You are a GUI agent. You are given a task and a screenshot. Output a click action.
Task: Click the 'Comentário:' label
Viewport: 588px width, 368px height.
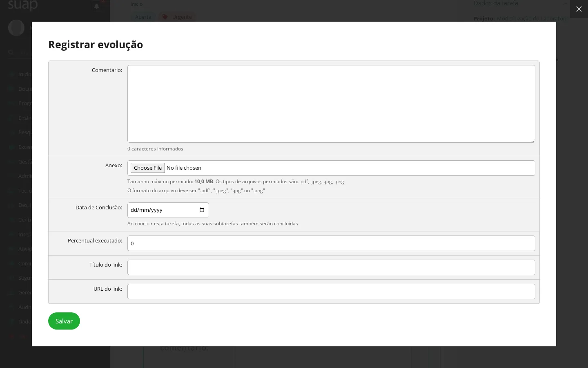[x=107, y=70]
